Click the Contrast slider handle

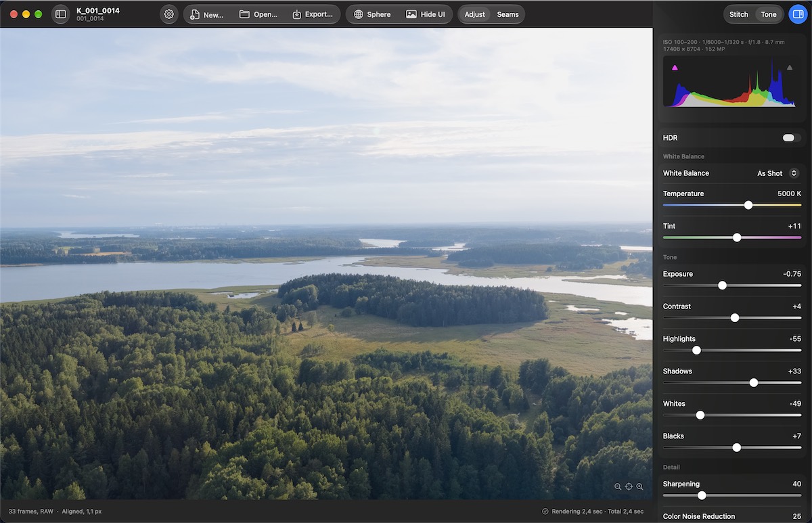pos(735,318)
